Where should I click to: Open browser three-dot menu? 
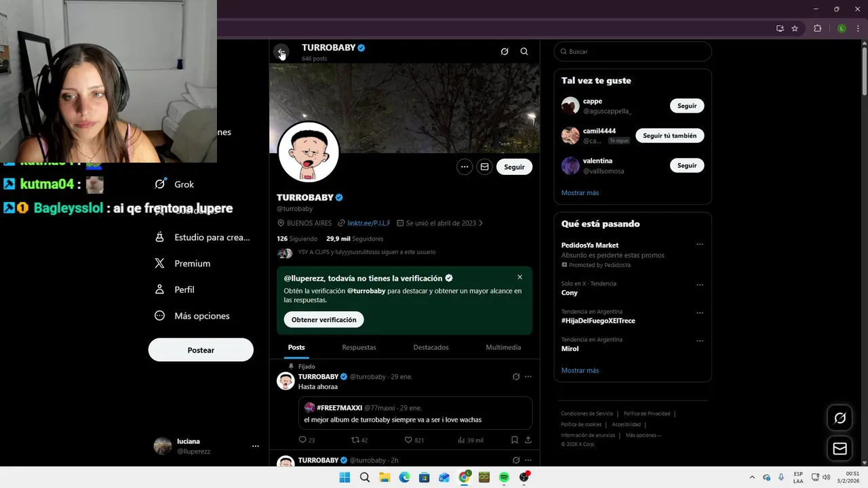859,28
